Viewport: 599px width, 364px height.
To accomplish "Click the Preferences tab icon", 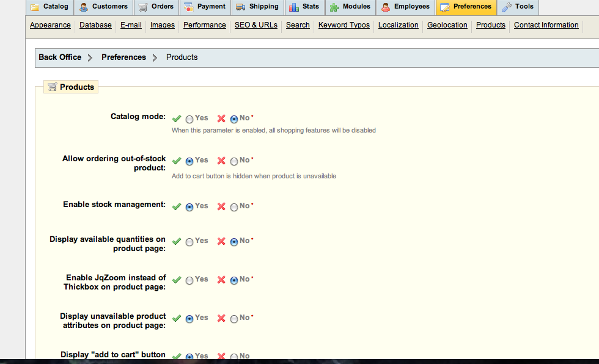I will point(445,7).
